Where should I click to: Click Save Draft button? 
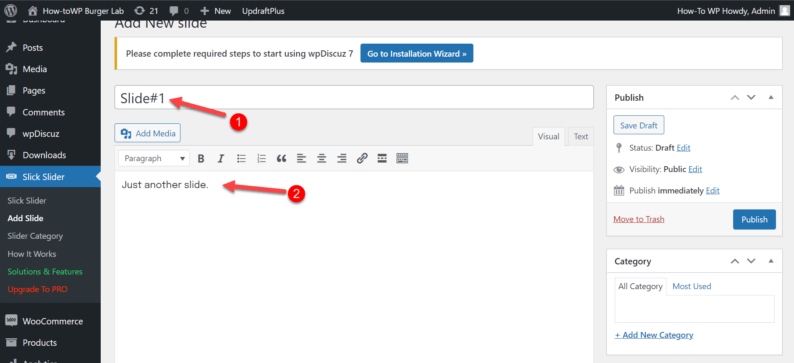tap(639, 126)
